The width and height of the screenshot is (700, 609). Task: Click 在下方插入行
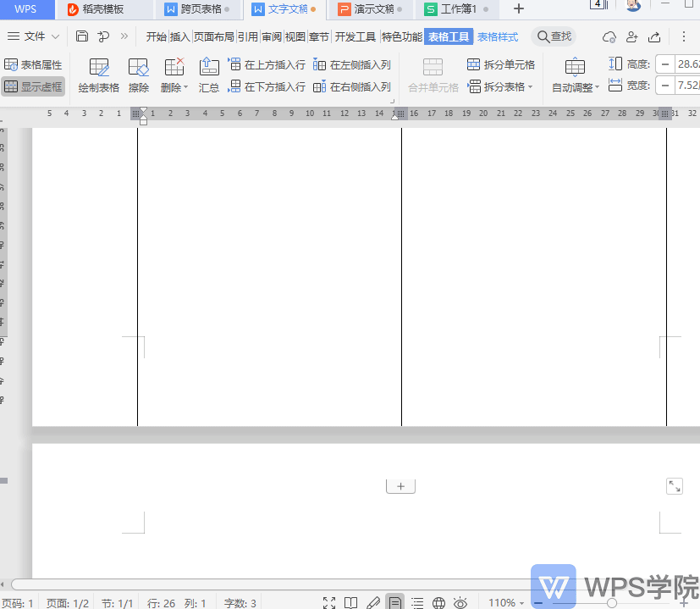pyautogui.click(x=267, y=86)
